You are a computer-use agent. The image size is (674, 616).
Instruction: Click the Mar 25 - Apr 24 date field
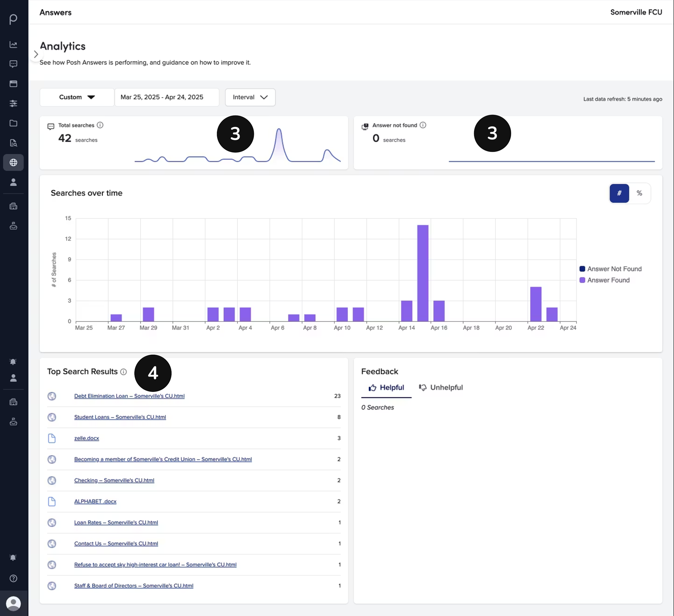tap(167, 97)
